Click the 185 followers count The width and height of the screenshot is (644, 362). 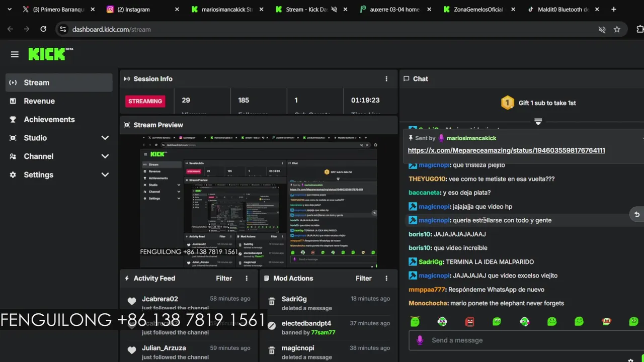pyautogui.click(x=244, y=100)
